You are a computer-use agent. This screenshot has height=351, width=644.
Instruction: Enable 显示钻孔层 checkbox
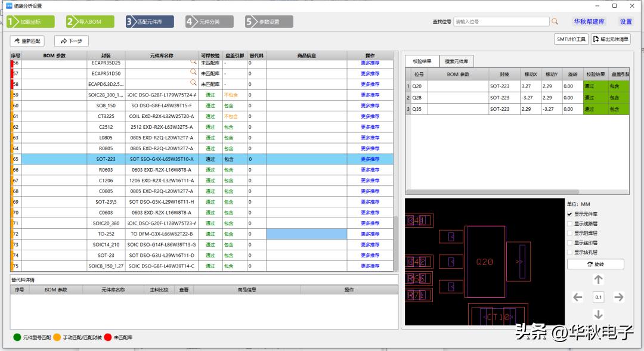pyautogui.click(x=568, y=251)
